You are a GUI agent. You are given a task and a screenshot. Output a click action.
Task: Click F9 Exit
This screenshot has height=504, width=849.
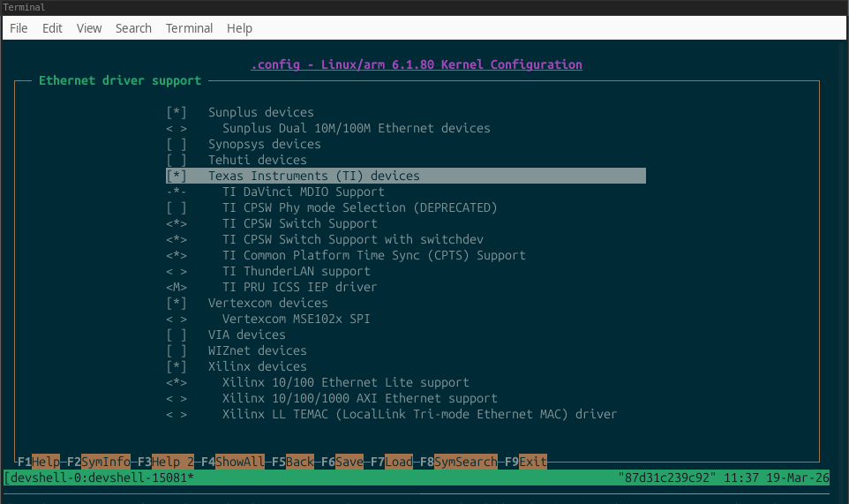click(x=526, y=462)
